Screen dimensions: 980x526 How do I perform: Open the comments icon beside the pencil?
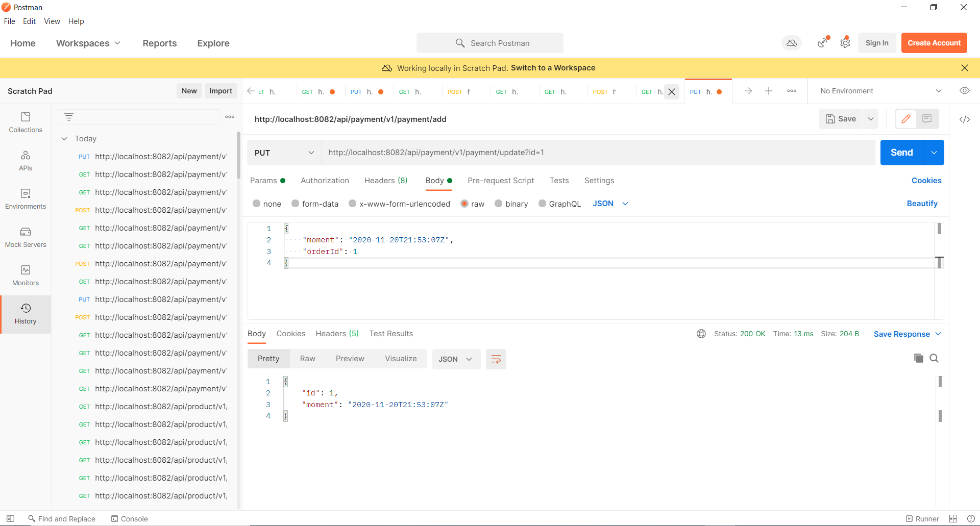pos(927,119)
